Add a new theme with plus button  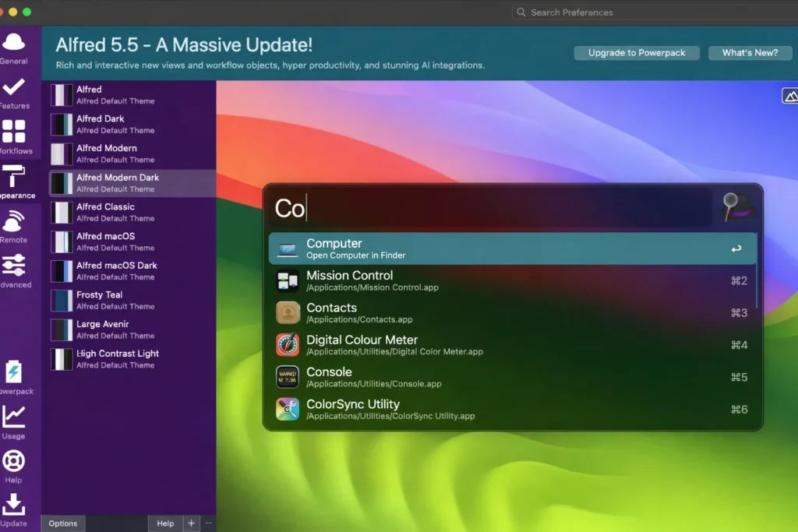pyautogui.click(x=191, y=523)
